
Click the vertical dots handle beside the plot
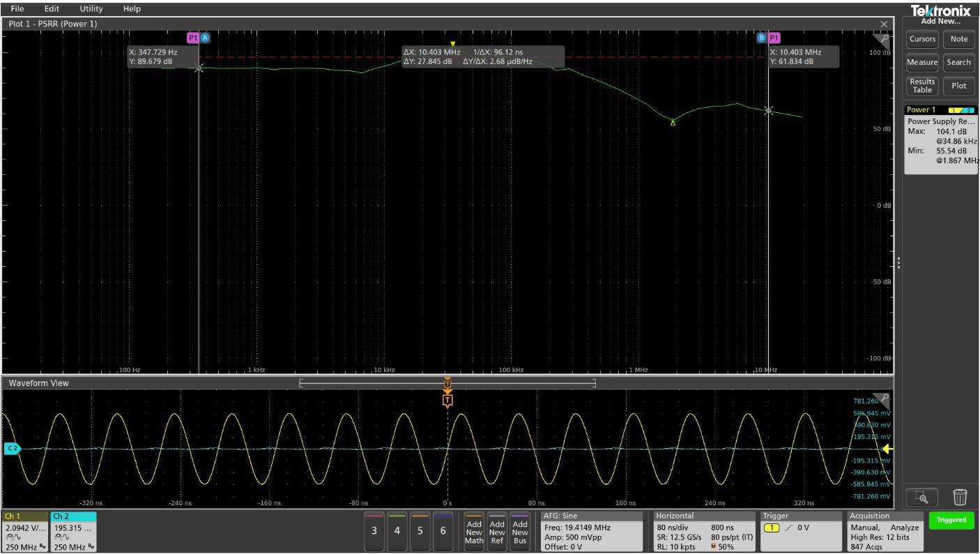click(900, 263)
